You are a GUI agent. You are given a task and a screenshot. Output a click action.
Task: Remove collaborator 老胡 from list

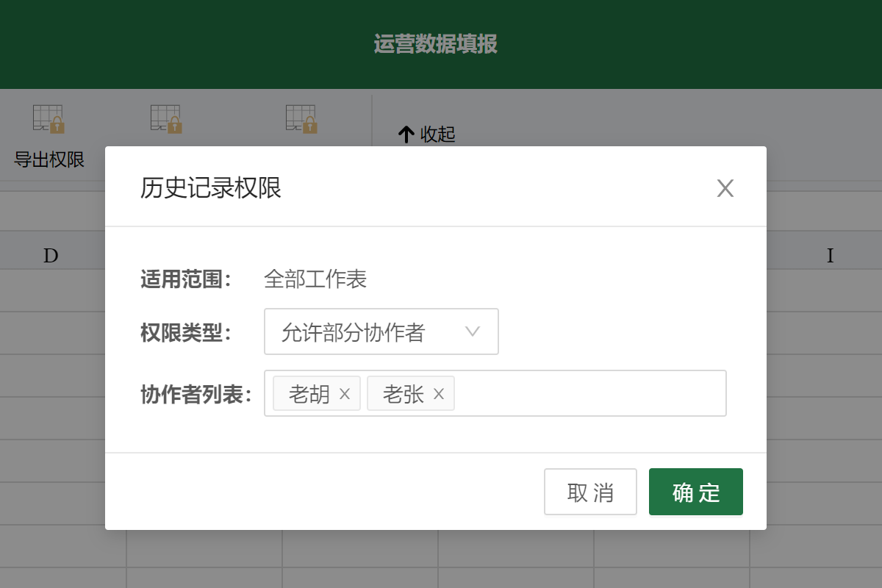345,395
